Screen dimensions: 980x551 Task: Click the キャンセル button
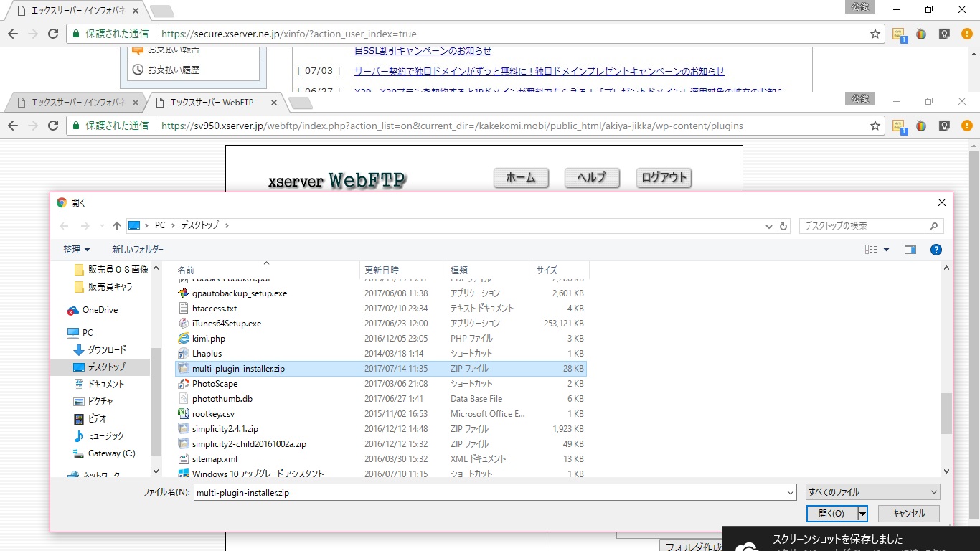click(909, 514)
